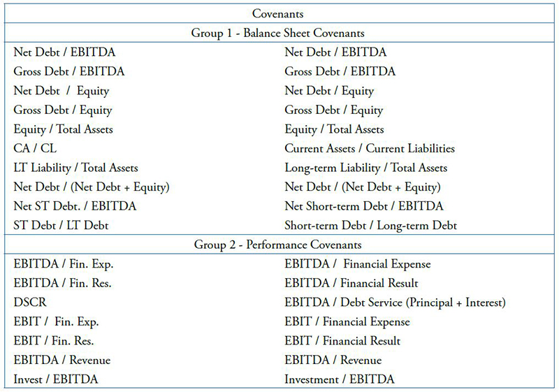Viewport: 559px width, 392px height.
Task: Click the "DSCR" abbreviation
Action: [29, 303]
